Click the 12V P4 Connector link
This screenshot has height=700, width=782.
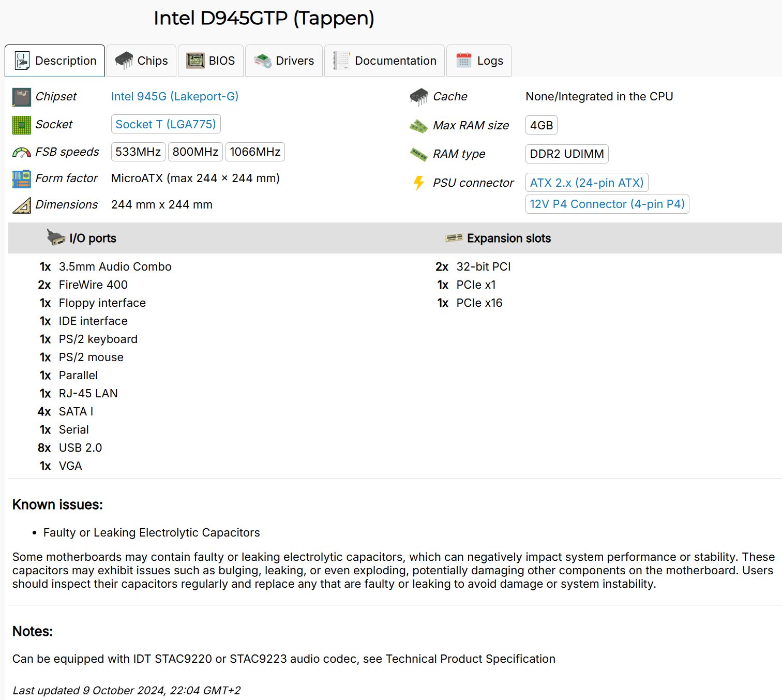(x=607, y=204)
